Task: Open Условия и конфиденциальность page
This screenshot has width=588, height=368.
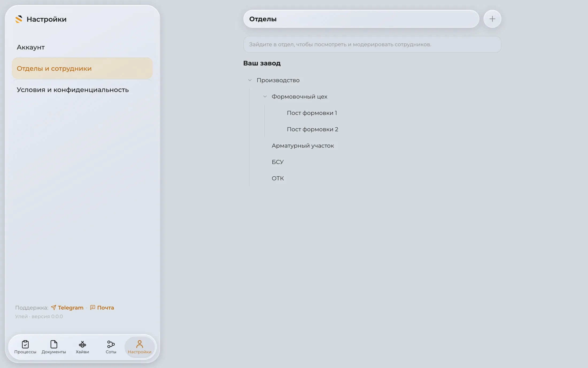Action: 82,90
